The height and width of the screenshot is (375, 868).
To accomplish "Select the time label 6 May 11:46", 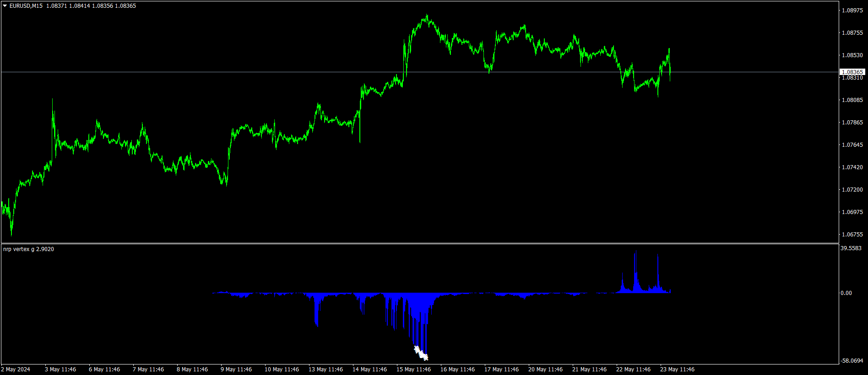I will tap(104, 370).
